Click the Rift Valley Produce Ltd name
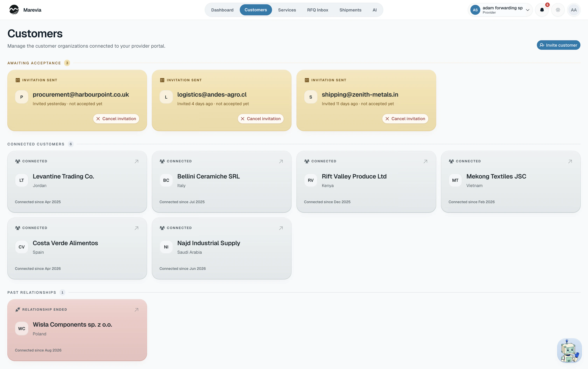Screen dimensions: 588x369 pyautogui.click(x=354, y=177)
